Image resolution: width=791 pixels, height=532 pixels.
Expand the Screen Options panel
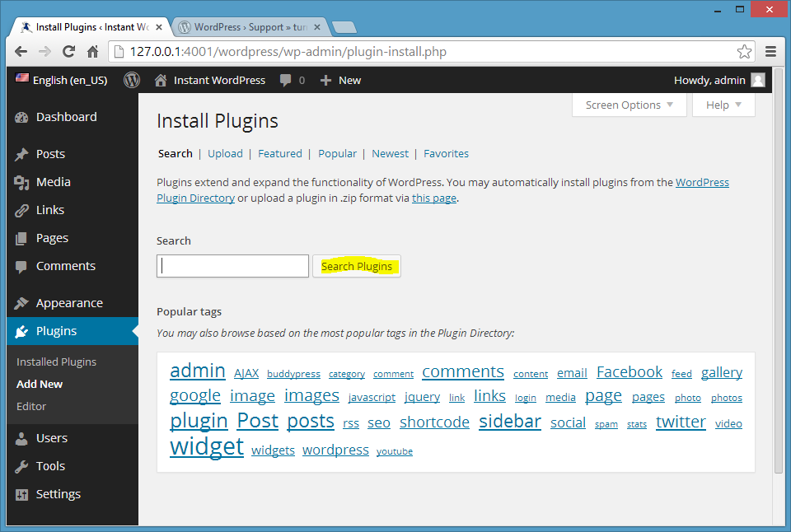630,105
